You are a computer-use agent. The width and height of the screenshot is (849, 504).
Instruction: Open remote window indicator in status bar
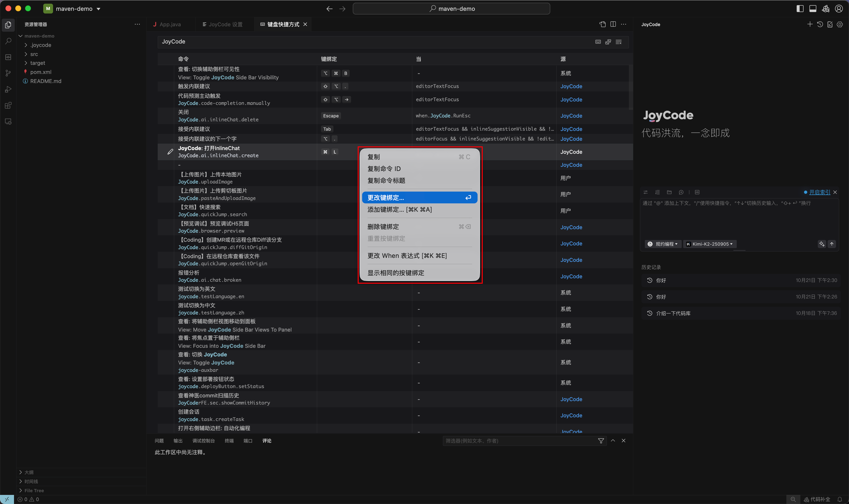[x=7, y=499]
